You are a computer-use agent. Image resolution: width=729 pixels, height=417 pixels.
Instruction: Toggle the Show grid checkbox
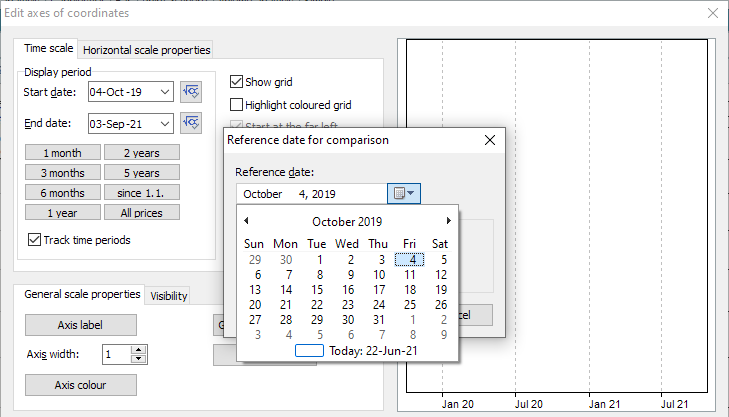(237, 82)
